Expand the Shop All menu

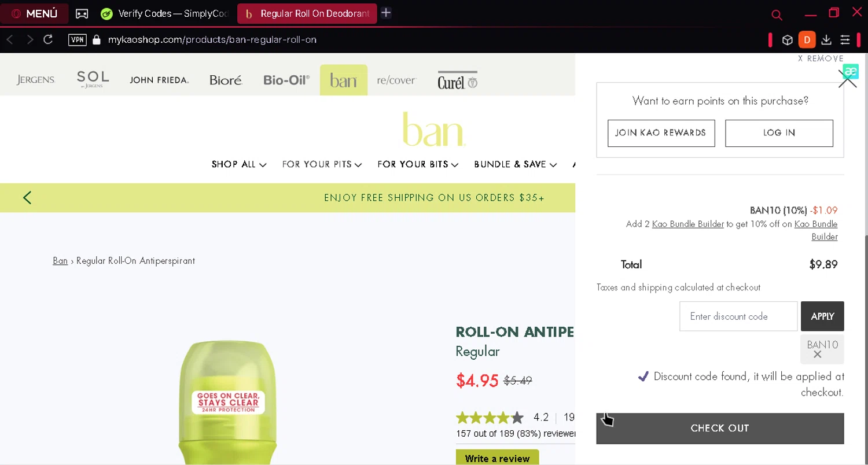tap(239, 164)
